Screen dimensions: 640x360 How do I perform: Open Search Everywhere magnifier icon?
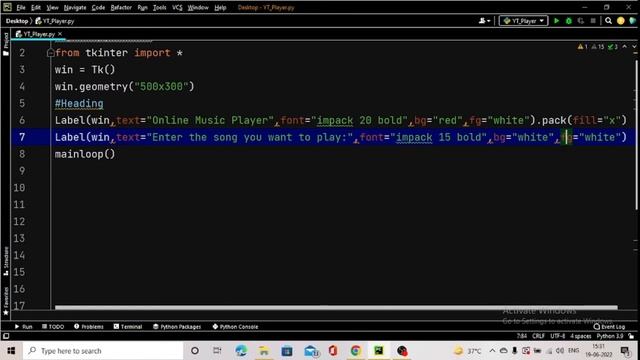tap(609, 20)
